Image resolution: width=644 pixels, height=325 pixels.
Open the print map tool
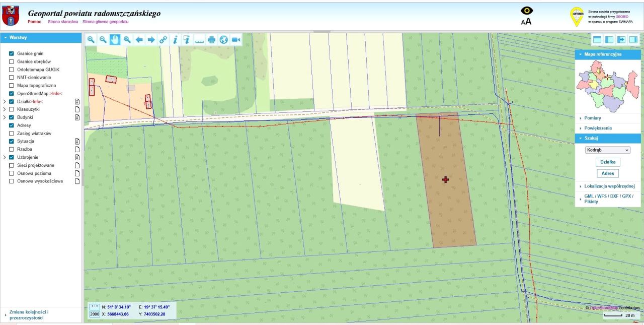point(212,40)
